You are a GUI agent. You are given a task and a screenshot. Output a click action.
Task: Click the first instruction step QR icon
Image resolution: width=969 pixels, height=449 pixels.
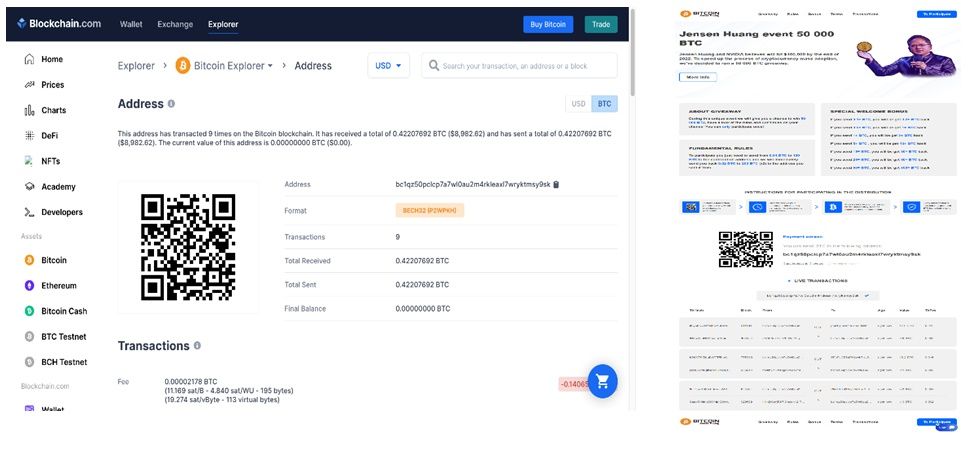690,207
